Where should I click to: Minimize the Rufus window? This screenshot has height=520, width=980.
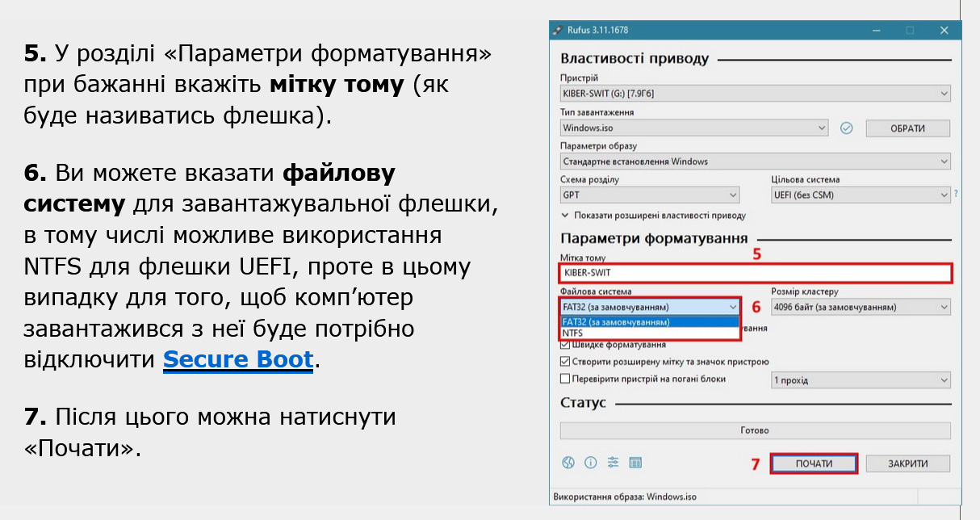click(876, 30)
